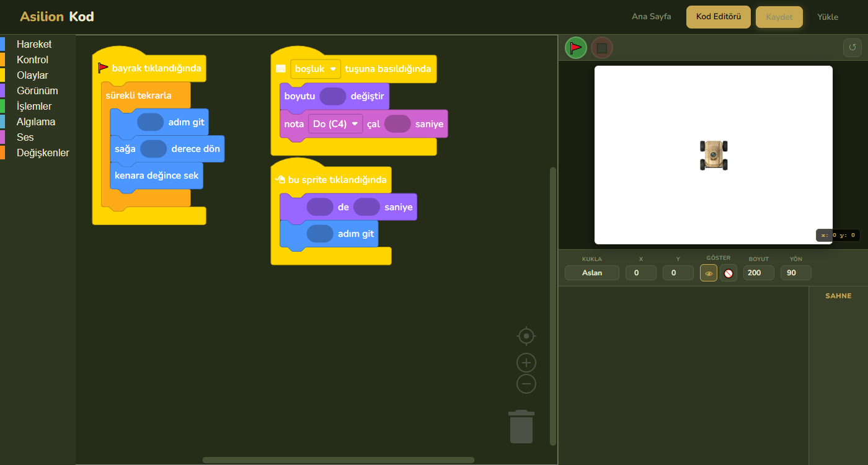Click the Yükle button
Screen dimensions: 868x465
pos(827,17)
